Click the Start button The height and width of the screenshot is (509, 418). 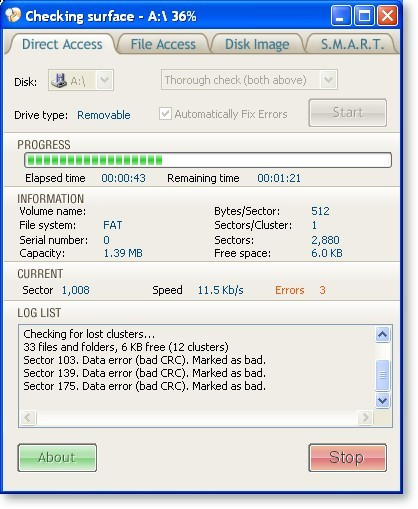tap(348, 113)
